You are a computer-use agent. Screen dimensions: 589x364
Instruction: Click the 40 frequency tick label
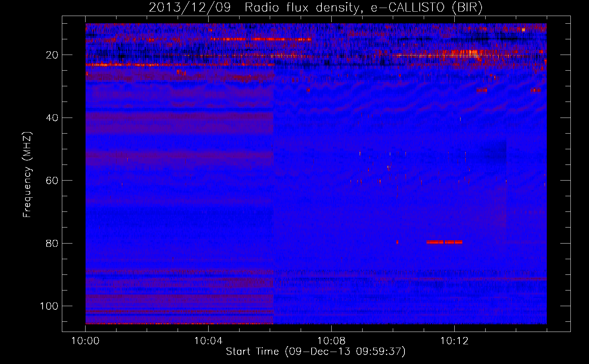pos(52,118)
